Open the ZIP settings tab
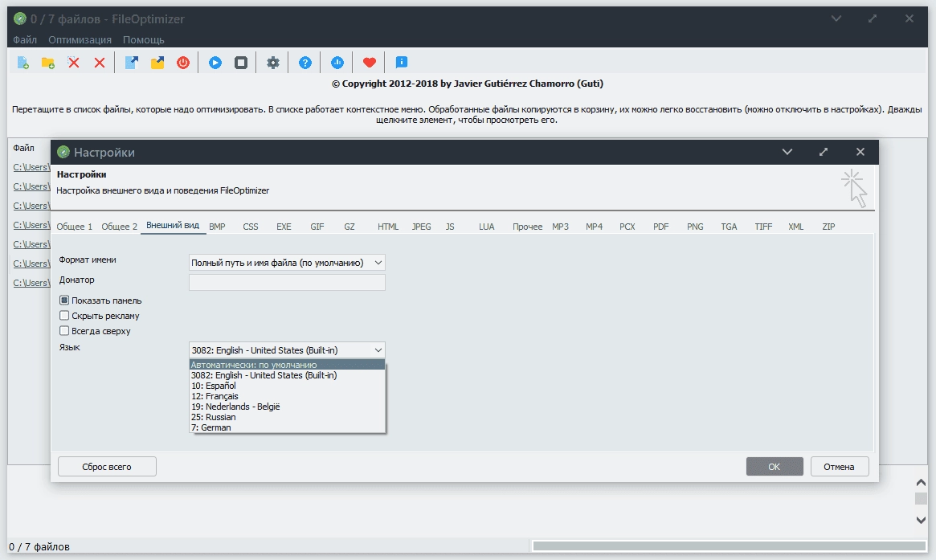The height and width of the screenshot is (560, 936). pos(828,227)
